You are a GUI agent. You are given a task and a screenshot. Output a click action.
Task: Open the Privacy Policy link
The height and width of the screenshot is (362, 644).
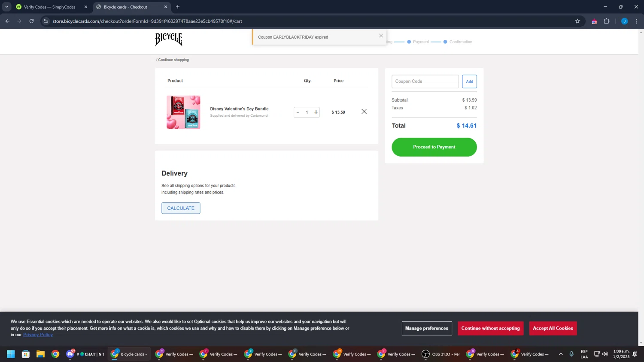[x=38, y=335]
